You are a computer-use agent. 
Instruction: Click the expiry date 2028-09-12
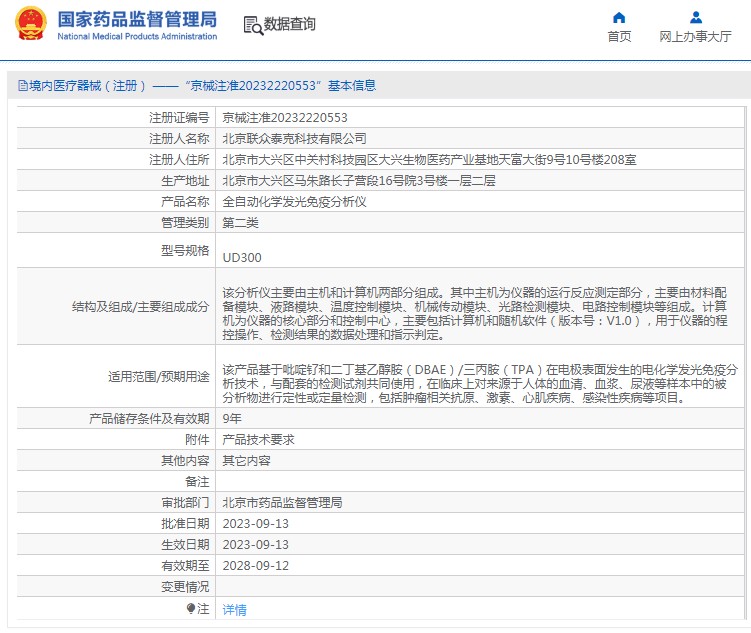point(255,565)
